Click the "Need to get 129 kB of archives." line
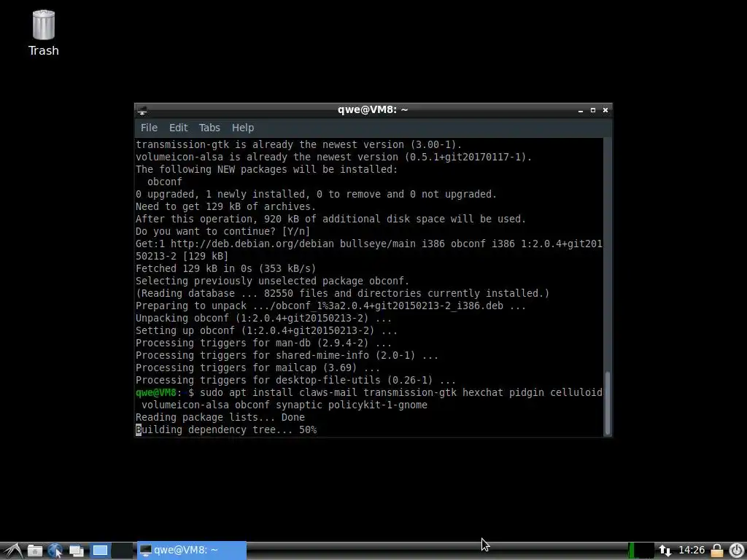 225,206
